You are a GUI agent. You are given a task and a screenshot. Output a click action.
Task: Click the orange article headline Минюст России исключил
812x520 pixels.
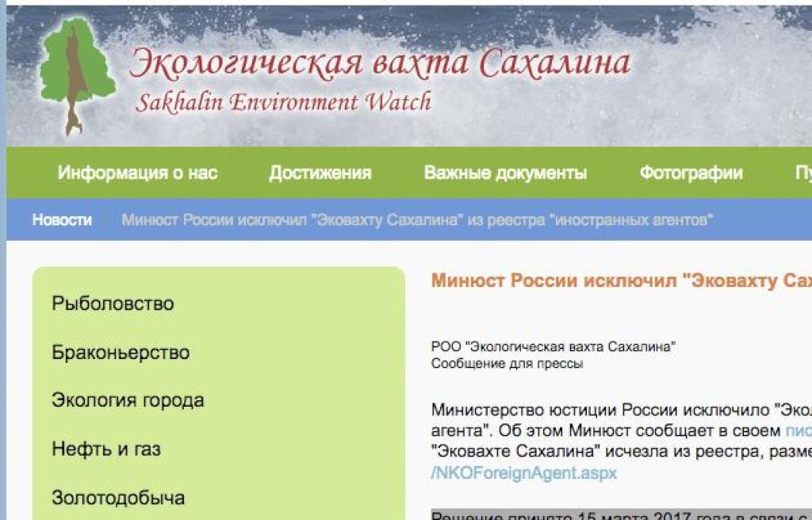click(622, 280)
